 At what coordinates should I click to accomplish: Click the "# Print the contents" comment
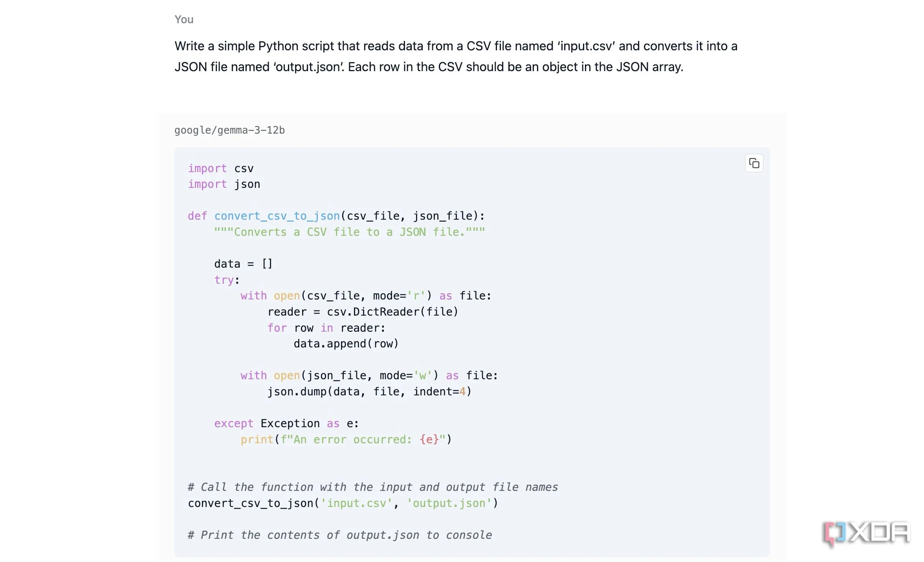coord(339,535)
